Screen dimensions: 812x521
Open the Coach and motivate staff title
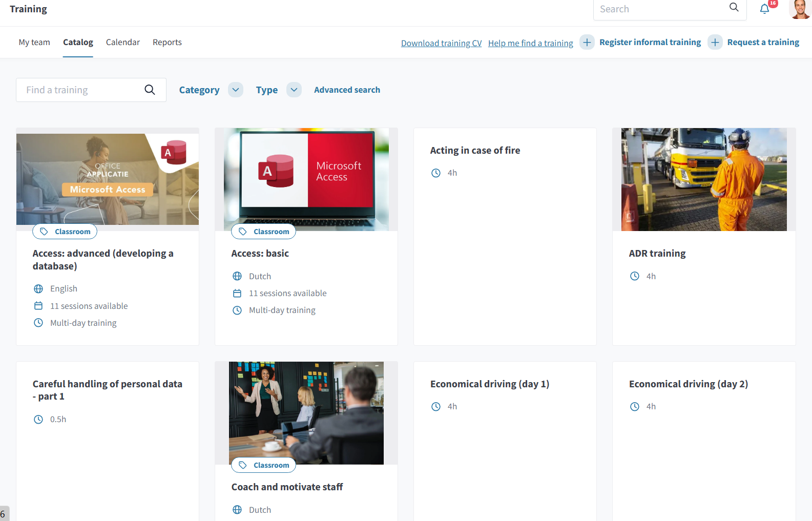287,487
